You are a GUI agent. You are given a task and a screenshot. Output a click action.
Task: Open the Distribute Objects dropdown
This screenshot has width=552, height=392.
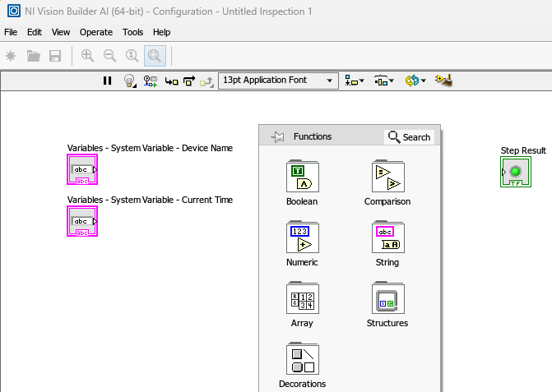pos(383,81)
